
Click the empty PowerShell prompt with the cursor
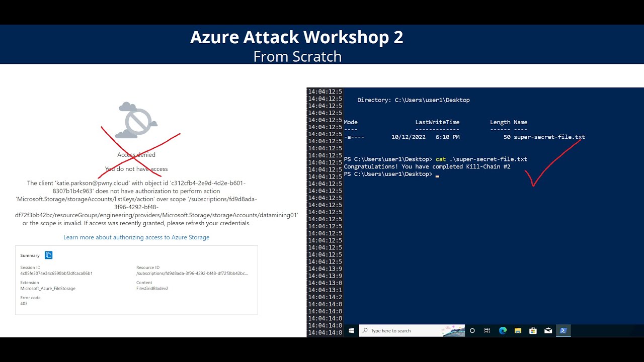click(x=391, y=174)
